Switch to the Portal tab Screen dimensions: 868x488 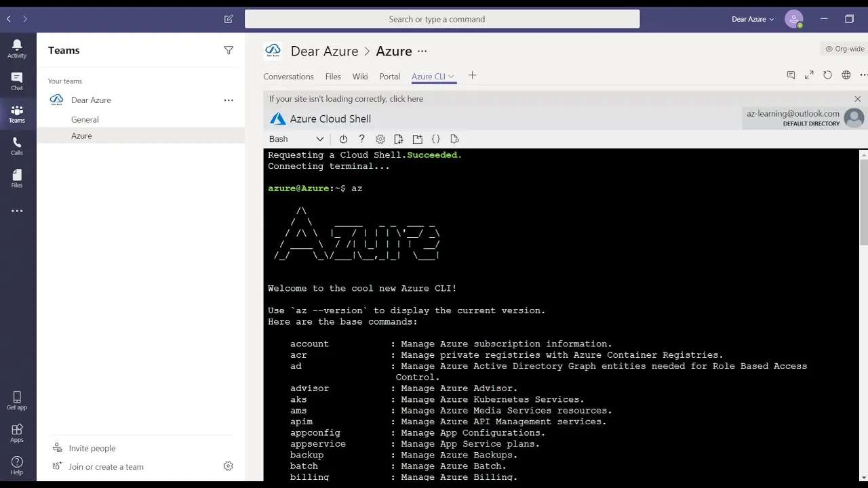pyautogui.click(x=390, y=77)
